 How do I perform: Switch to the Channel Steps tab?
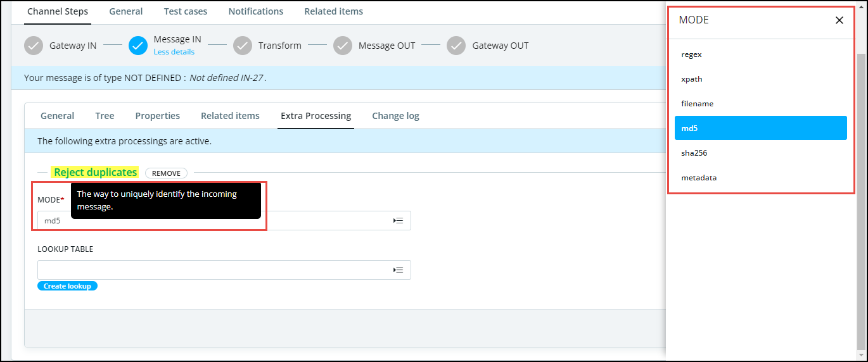[58, 11]
